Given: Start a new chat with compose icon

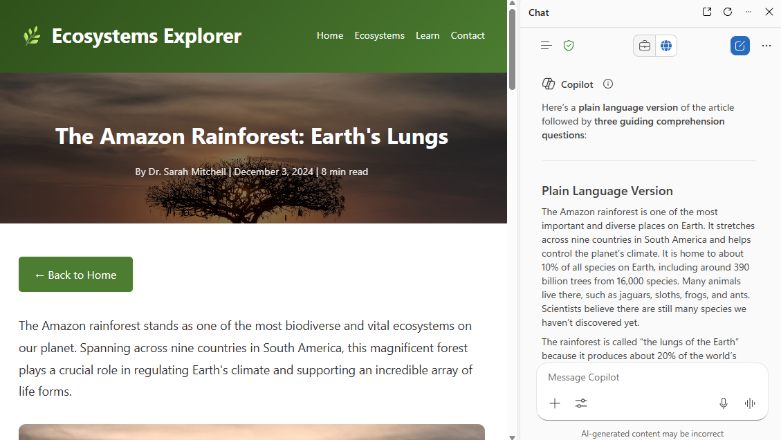Looking at the screenshot, I should click(x=740, y=46).
